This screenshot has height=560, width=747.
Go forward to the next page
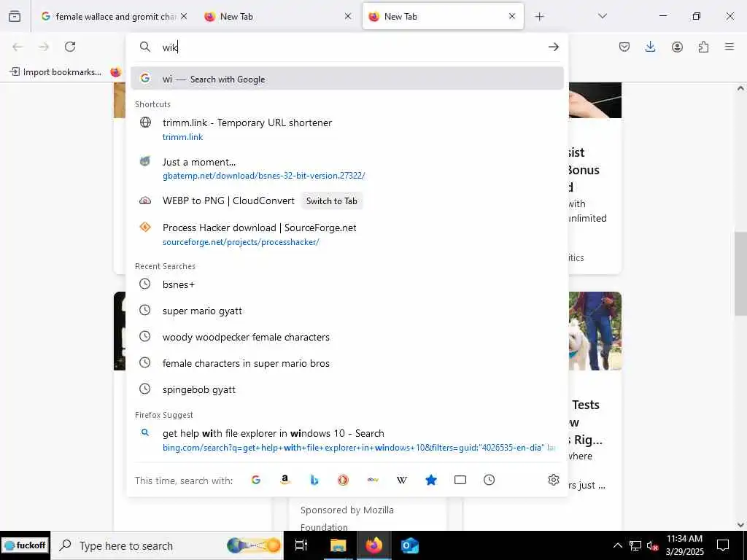(x=44, y=47)
